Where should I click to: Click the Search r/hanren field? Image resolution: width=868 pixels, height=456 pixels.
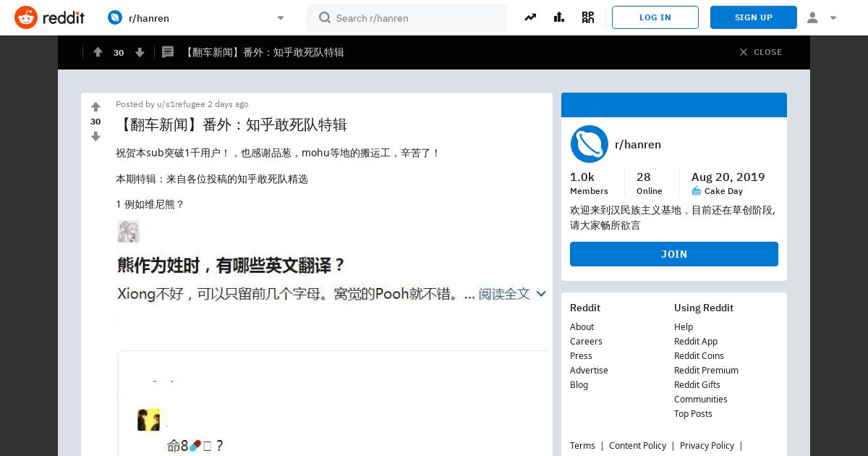(407, 18)
